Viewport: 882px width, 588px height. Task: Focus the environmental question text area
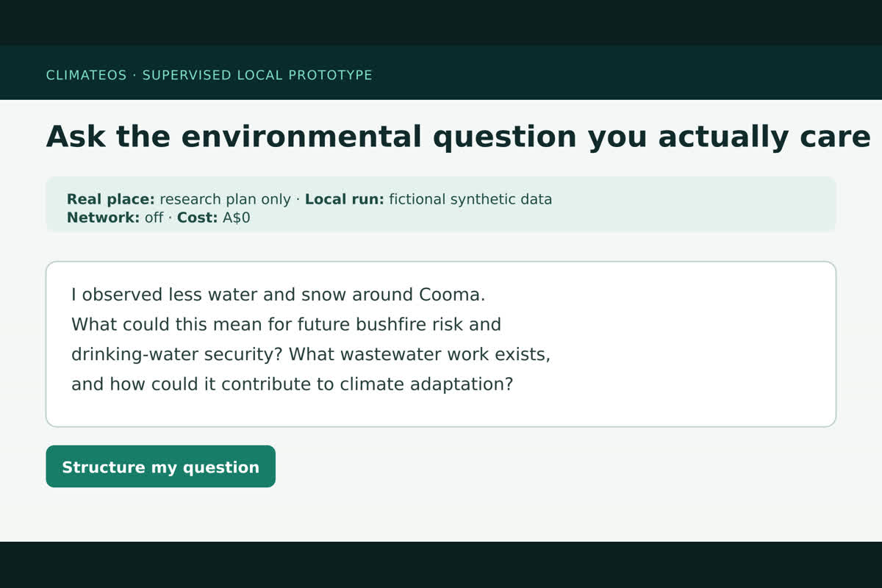coord(441,344)
